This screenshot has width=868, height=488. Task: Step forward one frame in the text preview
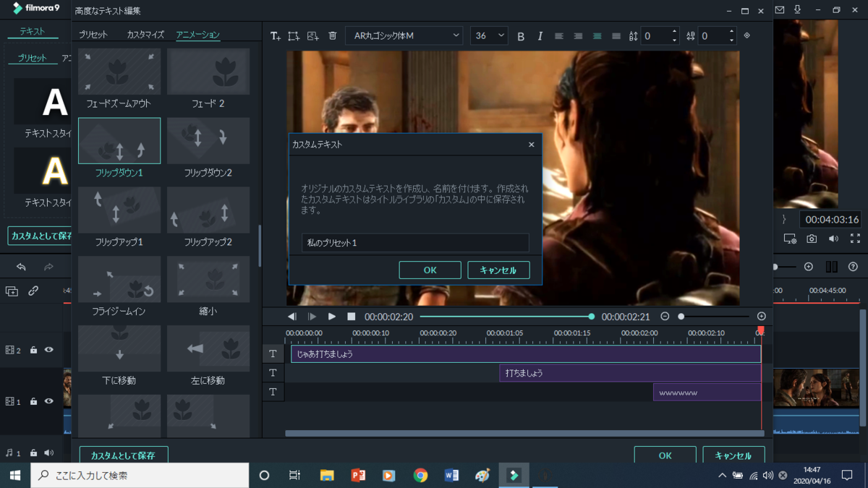pyautogui.click(x=312, y=317)
